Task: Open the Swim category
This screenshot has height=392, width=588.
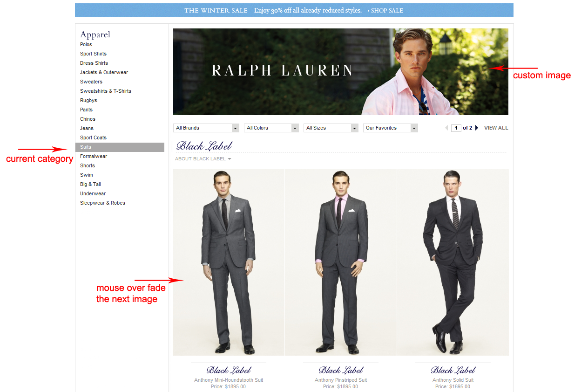Action: click(87, 175)
